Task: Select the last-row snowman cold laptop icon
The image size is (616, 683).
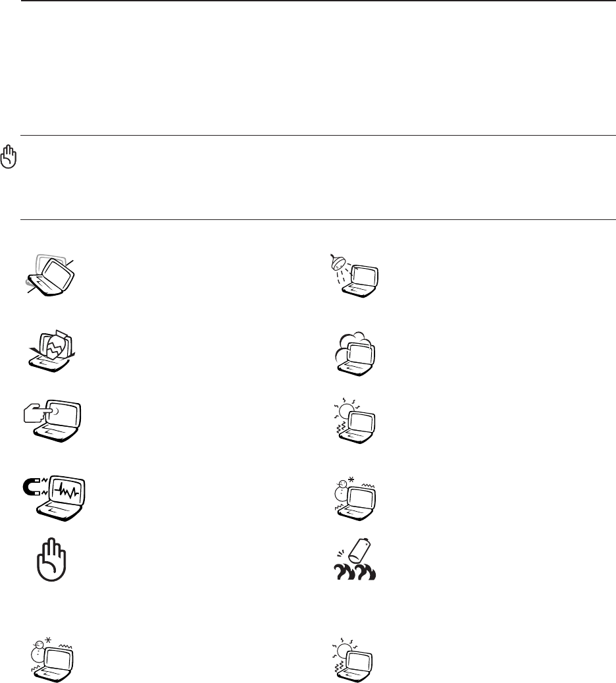Action: [52, 659]
